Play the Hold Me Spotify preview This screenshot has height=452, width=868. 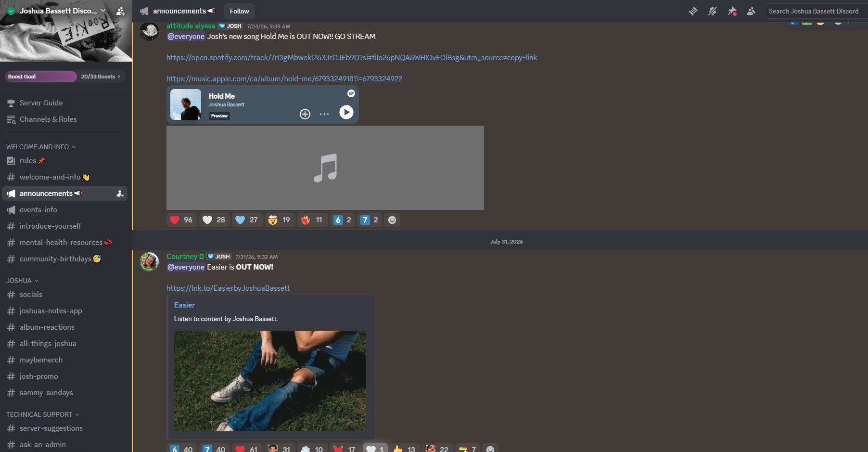346,112
